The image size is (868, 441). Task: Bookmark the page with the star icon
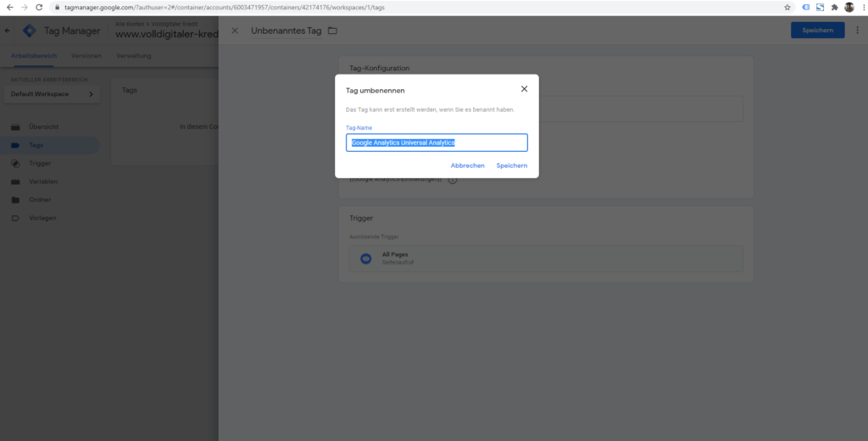point(787,7)
